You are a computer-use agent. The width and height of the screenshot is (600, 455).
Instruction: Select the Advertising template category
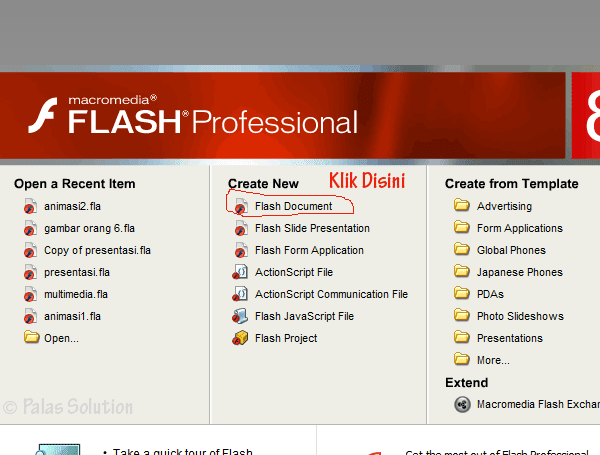coord(504,207)
